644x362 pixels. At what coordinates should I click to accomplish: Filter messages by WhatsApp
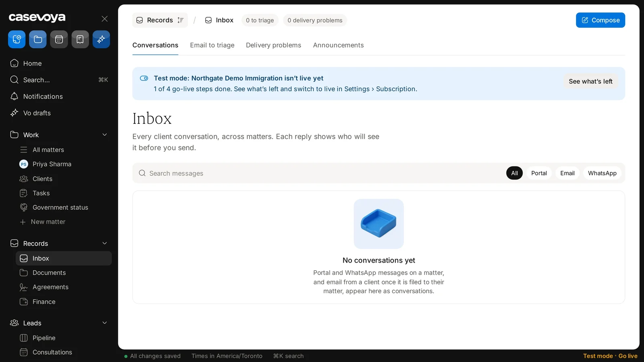point(602,173)
